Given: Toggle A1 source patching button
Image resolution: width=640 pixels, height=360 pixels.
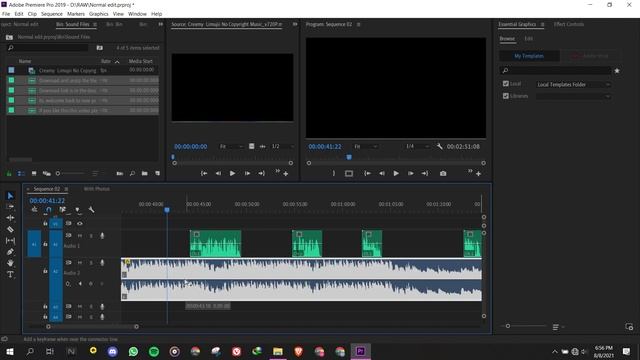Looking at the screenshot, I should pos(34,244).
